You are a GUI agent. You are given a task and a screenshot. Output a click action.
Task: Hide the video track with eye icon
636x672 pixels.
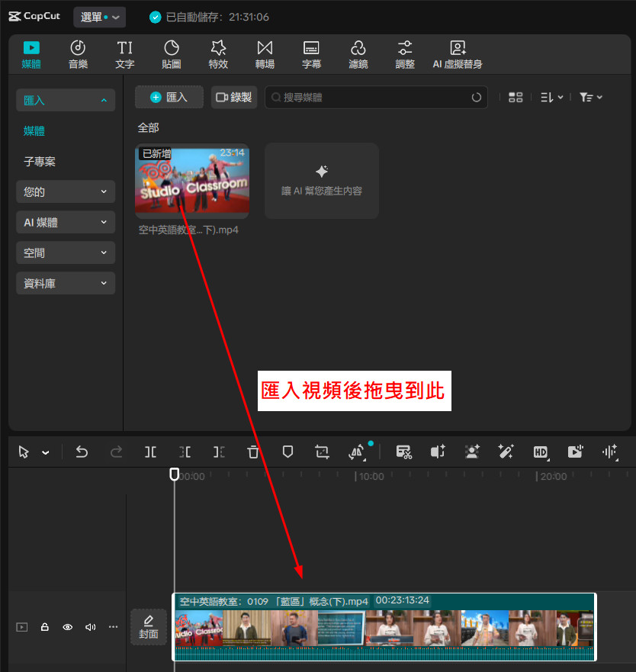pyautogui.click(x=68, y=627)
